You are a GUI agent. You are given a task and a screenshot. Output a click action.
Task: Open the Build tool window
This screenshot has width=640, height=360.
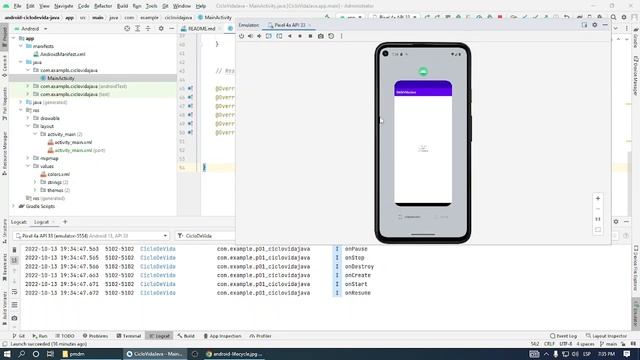(186, 336)
